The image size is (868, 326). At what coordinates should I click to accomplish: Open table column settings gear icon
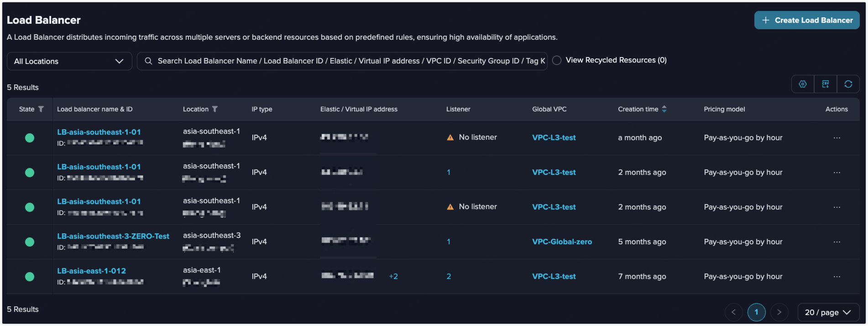(803, 84)
